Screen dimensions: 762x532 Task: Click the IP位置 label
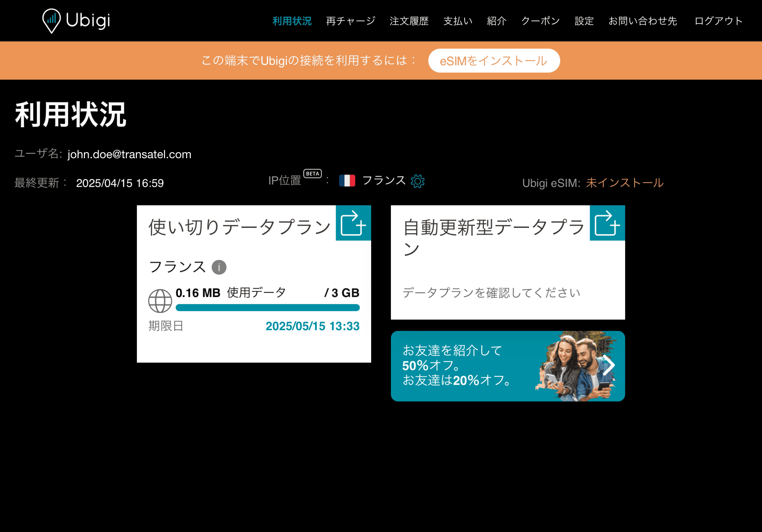click(x=285, y=181)
